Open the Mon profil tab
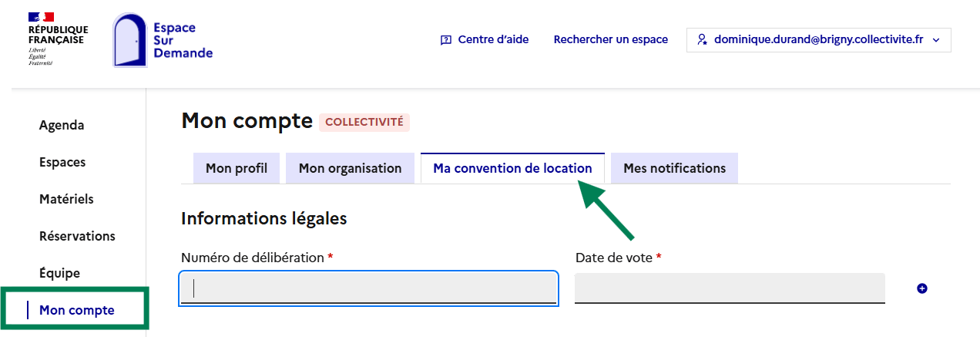 237,168
